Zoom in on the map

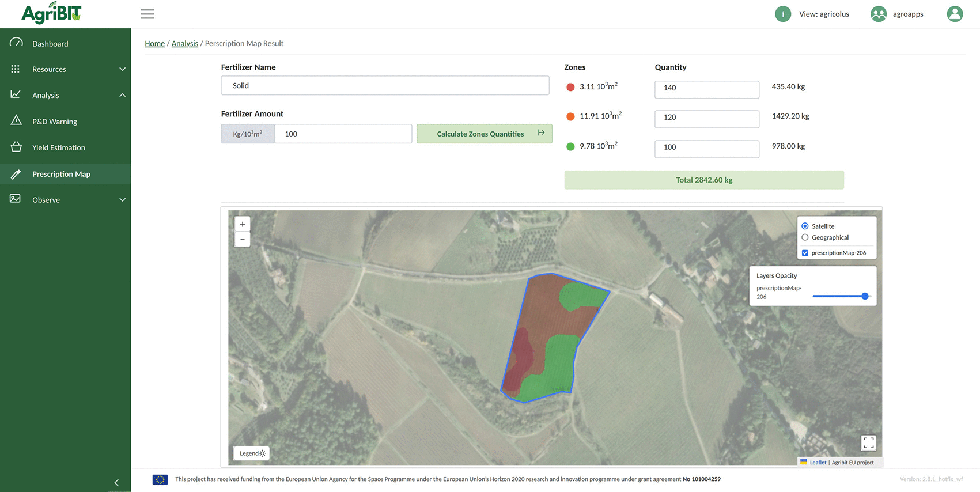243,224
